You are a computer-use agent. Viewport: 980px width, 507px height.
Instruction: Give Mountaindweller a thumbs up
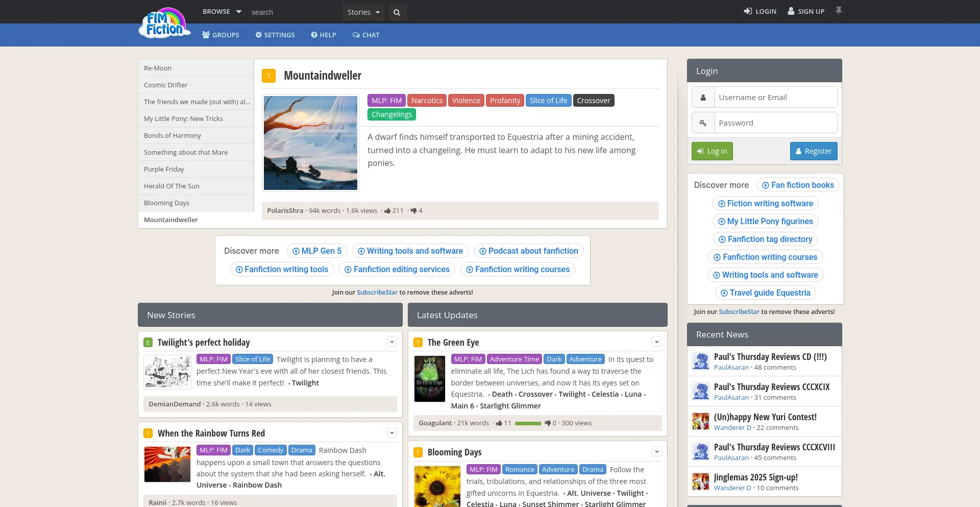387,210
